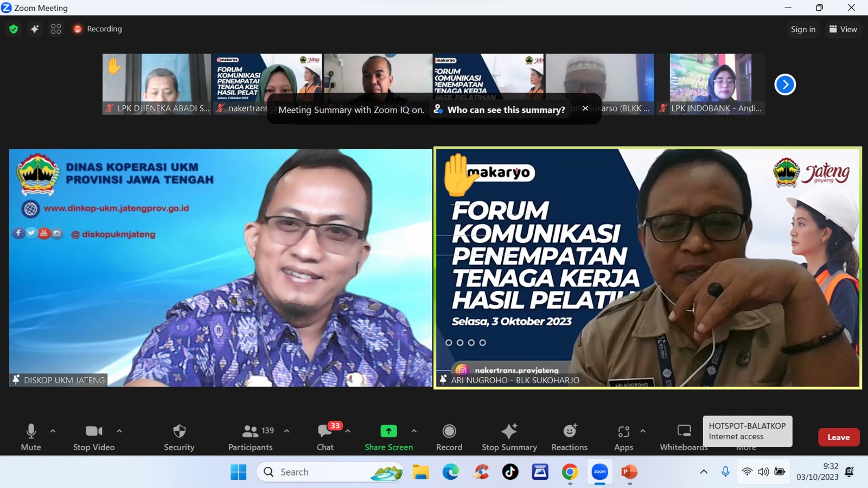Open TikTok from the taskbar
868x488 pixels.
pyautogui.click(x=510, y=472)
